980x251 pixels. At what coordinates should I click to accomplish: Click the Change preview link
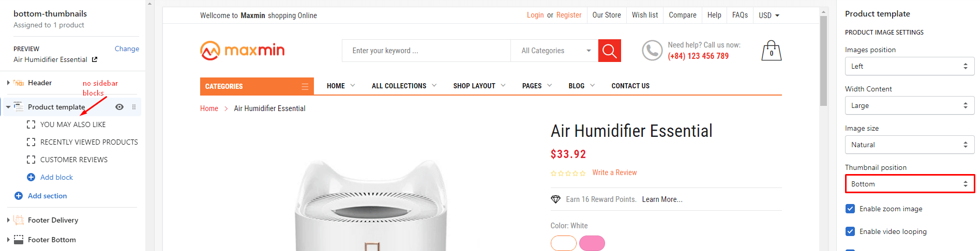[x=127, y=49]
